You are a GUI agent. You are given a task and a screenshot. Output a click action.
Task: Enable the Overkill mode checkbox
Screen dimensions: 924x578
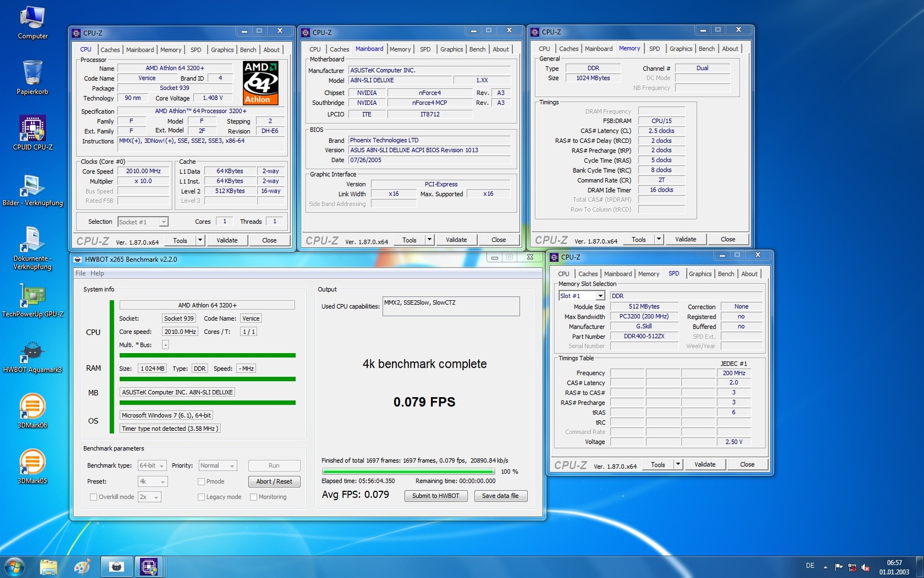point(94,497)
